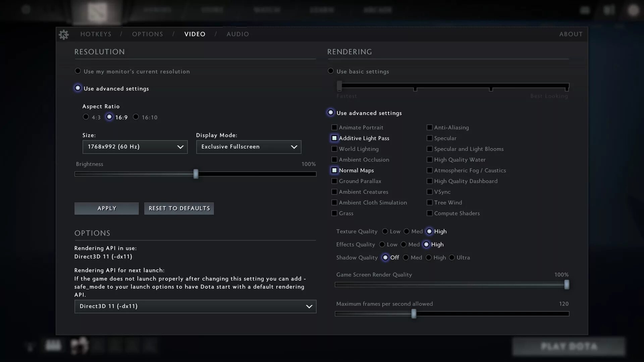644x362 pixels.
Task: Click the settings gear icon
Action: (64, 35)
